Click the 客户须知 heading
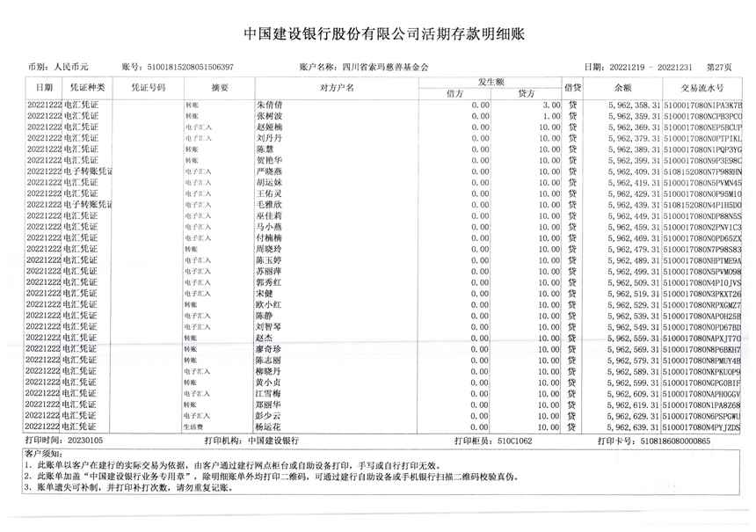 pyautogui.click(x=43, y=454)
